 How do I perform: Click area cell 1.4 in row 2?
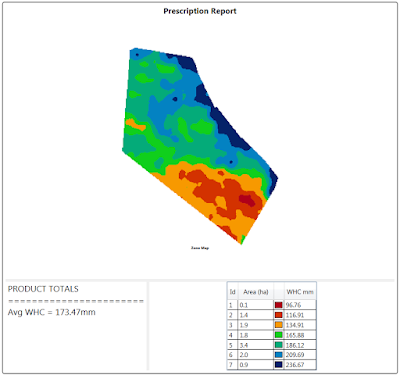(x=256, y=315)
